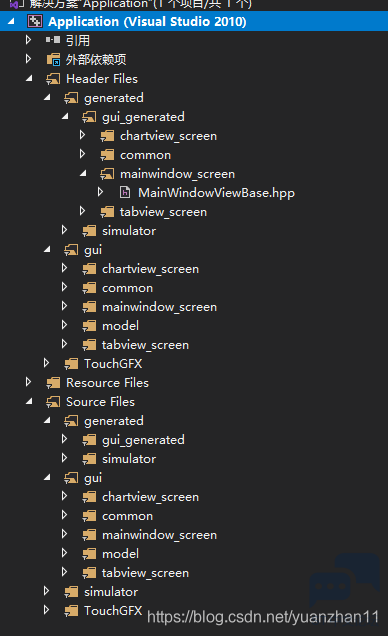The width and height of the screenshot is (388, 636).
Task: Click gui_generated folder icon under Source Files
Action: coord(89,439)
